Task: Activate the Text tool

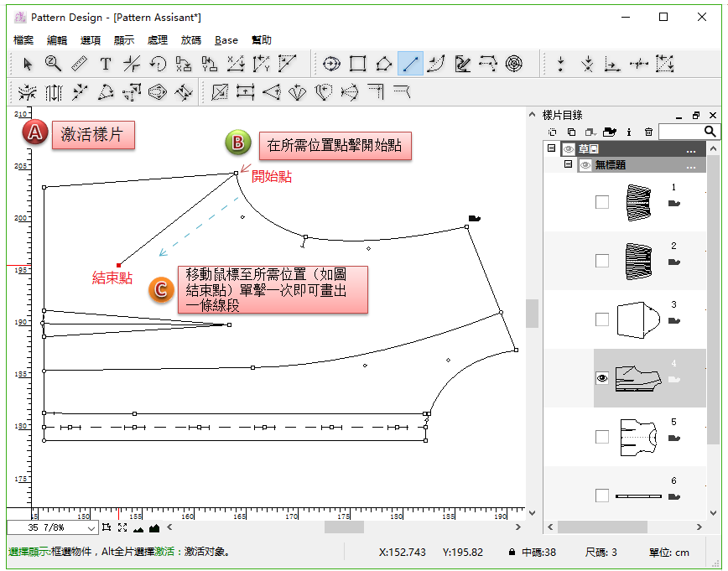Action: pos(106,64)
